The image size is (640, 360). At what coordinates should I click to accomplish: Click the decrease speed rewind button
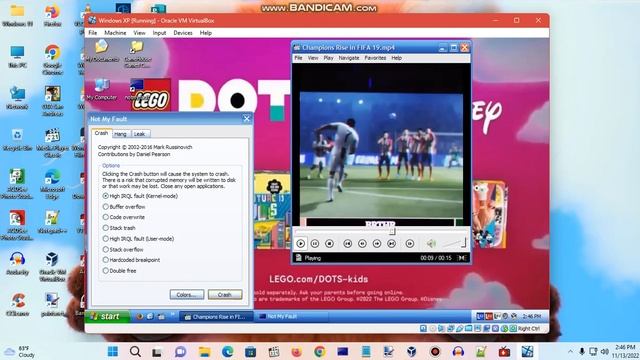(x=362, y=244)
